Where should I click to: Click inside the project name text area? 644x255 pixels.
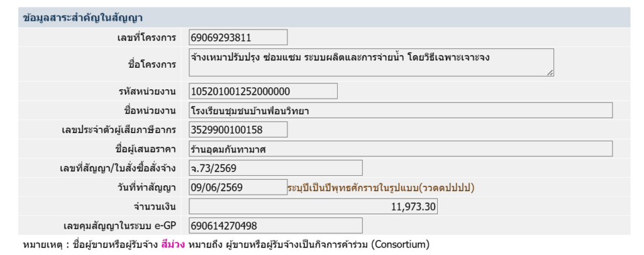pos(371,62)
